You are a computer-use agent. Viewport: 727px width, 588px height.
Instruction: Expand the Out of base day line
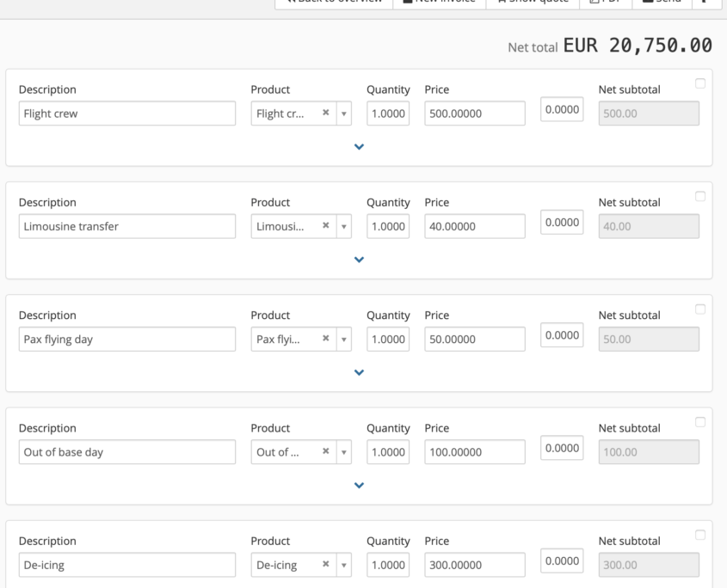coord(360,485)
